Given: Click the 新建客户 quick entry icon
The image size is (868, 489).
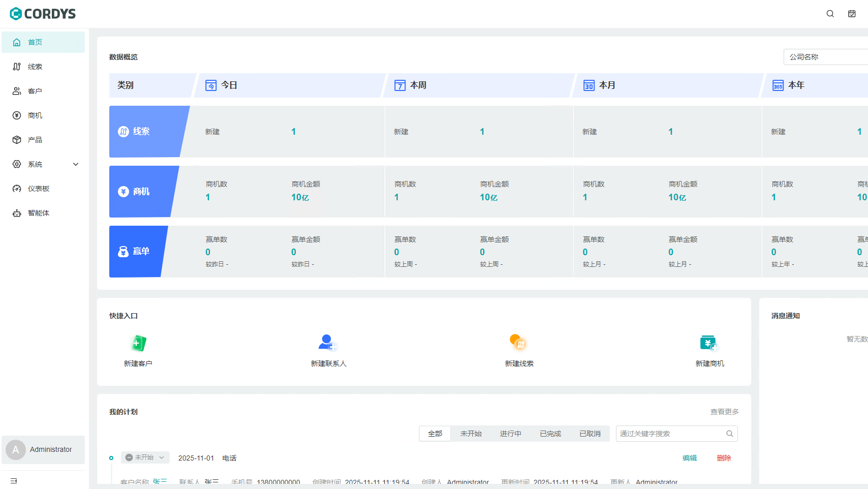Looking at the screenshot, I should point(138,343).
